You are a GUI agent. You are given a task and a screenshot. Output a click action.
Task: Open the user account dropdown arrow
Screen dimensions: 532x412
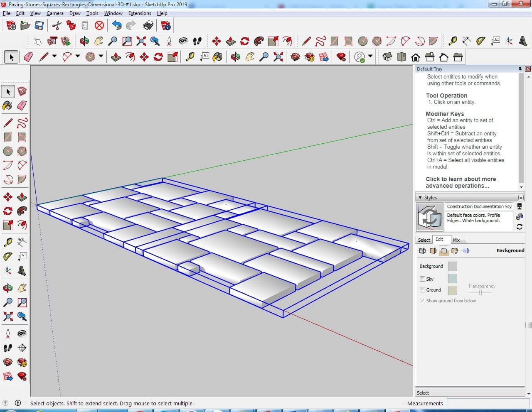tap(370, 56)
